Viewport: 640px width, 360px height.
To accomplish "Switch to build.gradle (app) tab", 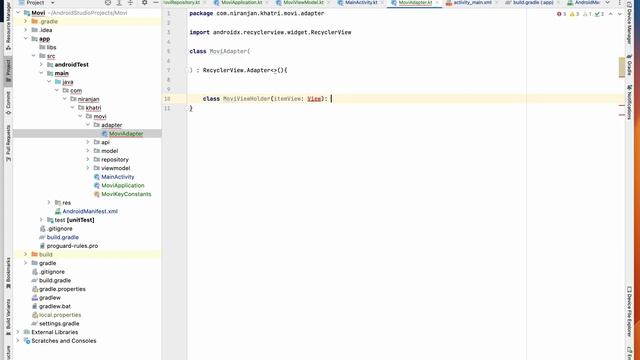I will pyautogui.click(x=533, y=2).
